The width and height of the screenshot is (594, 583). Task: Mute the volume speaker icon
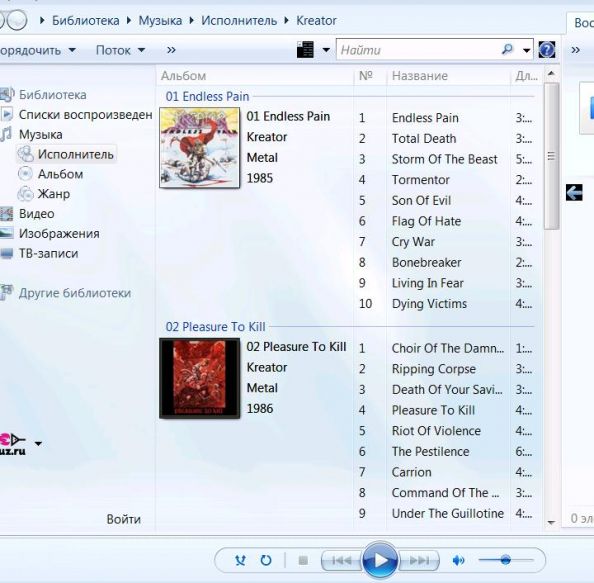coord(458,560)
